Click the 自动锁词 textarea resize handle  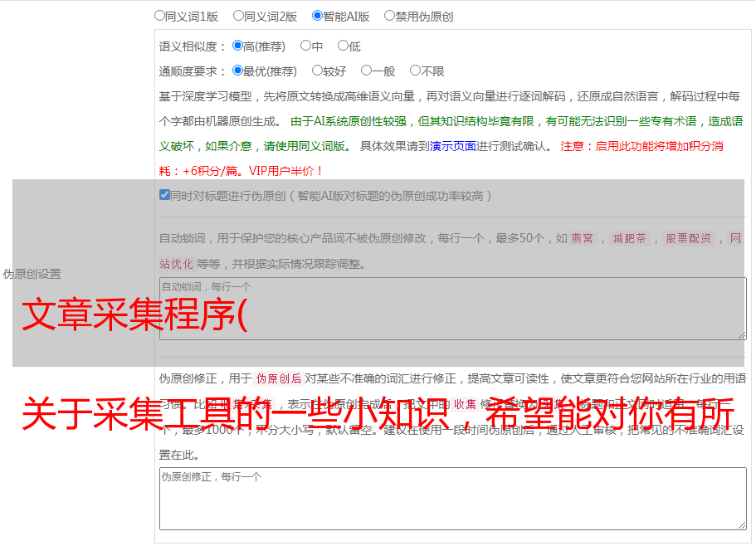coord(742,335)
